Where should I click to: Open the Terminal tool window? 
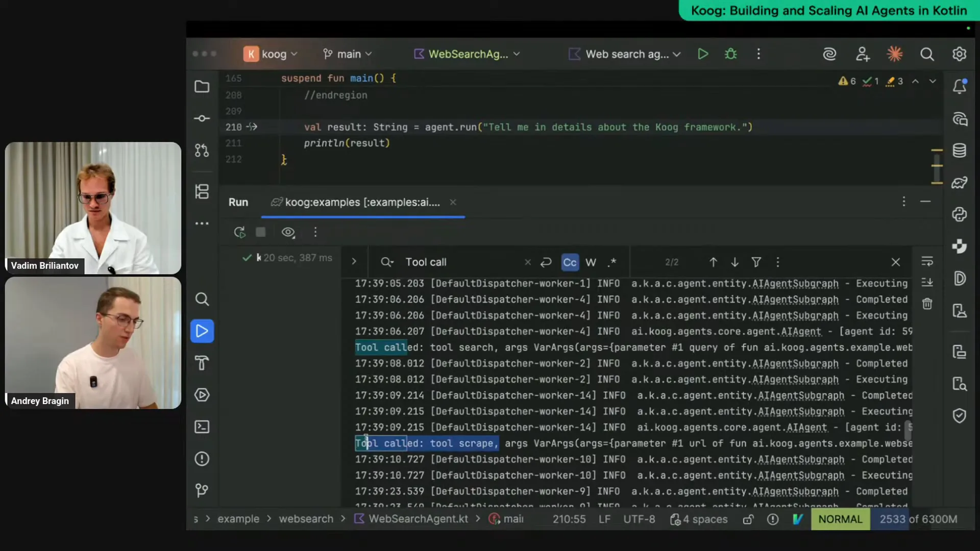(x=202, y=427)
